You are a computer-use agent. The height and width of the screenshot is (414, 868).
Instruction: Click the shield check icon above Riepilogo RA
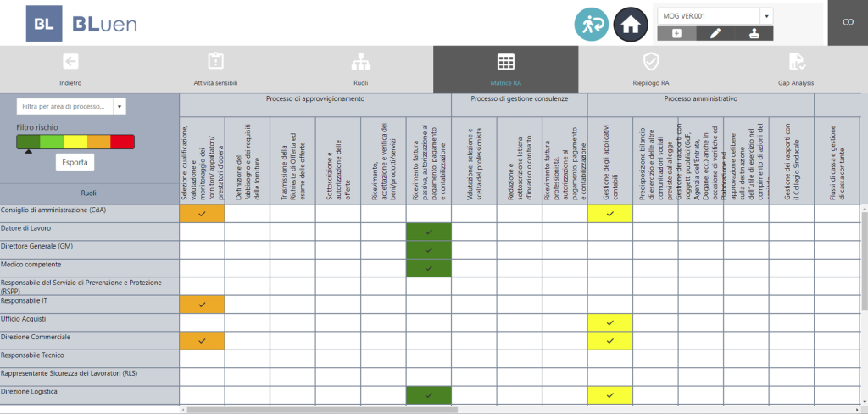(650, 62)
